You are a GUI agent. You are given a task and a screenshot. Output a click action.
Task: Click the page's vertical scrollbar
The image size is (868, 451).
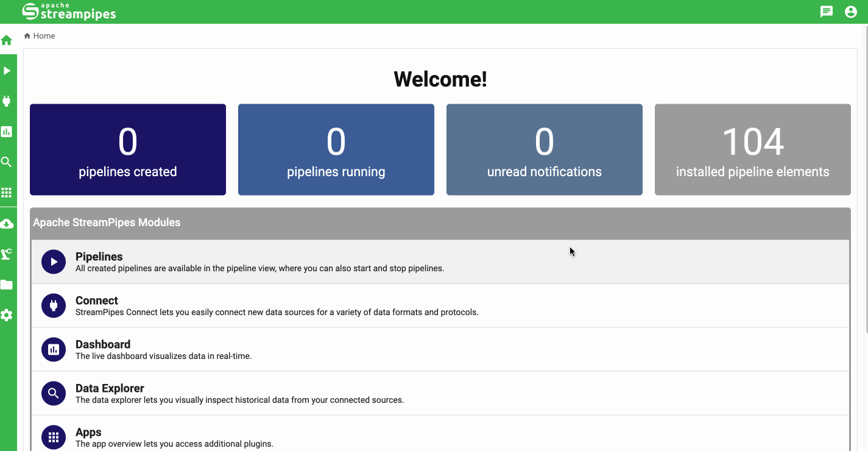tap(865, 183)
